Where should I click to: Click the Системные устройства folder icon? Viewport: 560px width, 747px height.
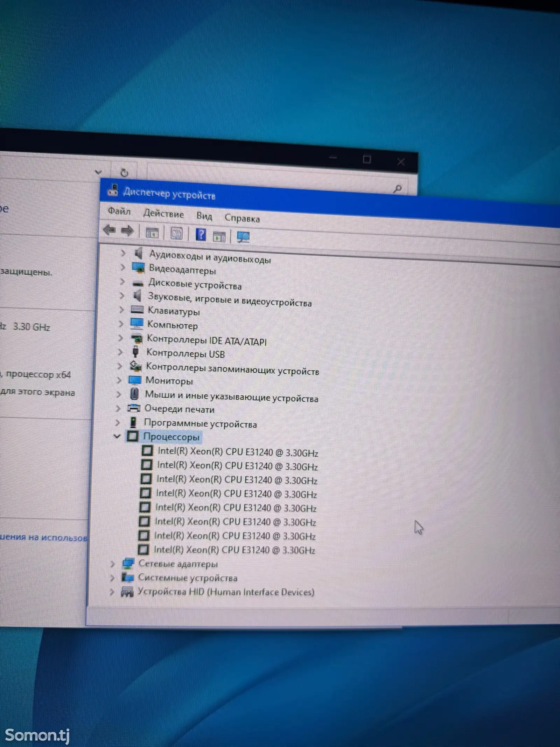coord(127,577)
